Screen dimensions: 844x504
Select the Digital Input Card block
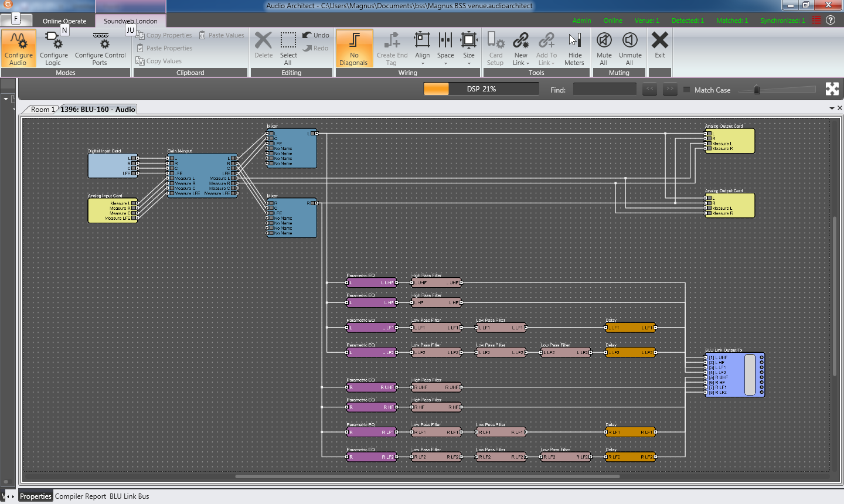coord(113,166)
